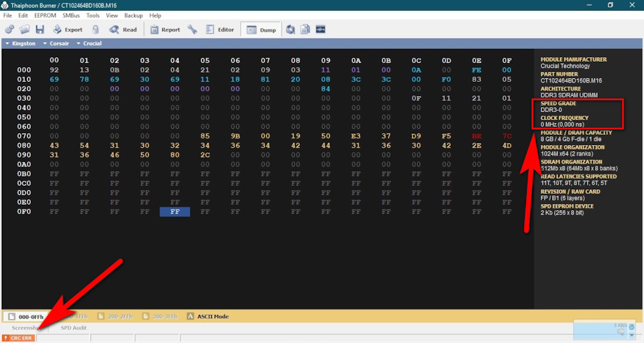This screenshot has width=644, height=343.
Task: Toggle ASCII Mode view
Action: 207,316
